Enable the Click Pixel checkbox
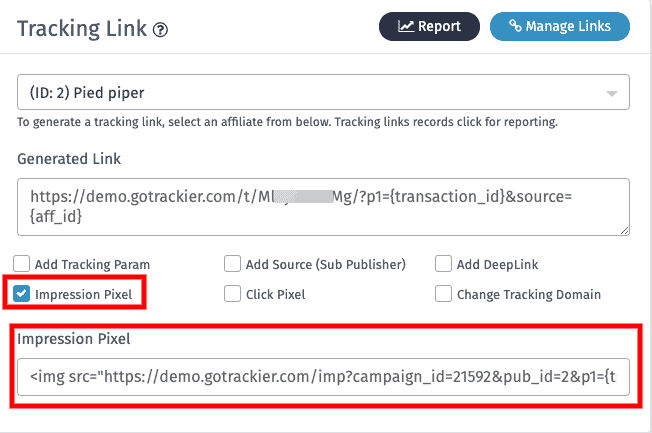Screen dimensions: 652x433 (x=233, y=294)
